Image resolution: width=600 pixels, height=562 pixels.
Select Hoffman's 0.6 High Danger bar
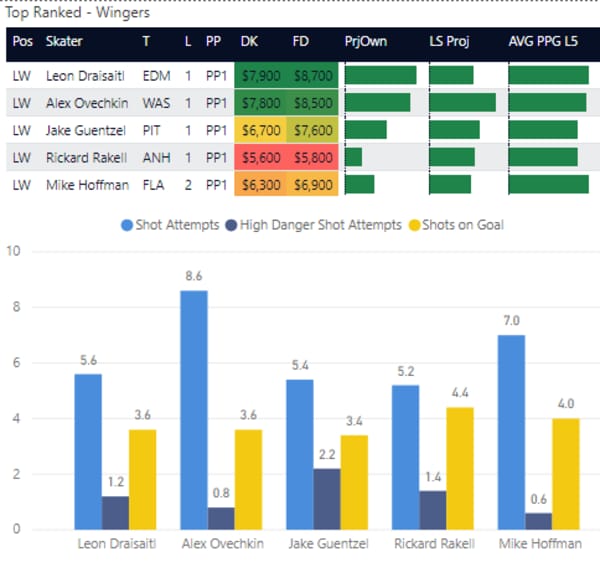click(538, 521)
